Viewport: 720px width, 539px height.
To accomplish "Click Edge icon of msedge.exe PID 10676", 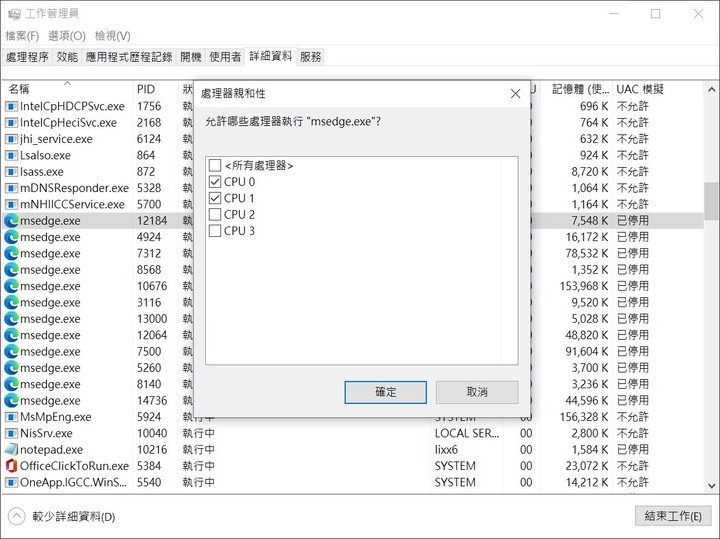I will click(11, 286).
